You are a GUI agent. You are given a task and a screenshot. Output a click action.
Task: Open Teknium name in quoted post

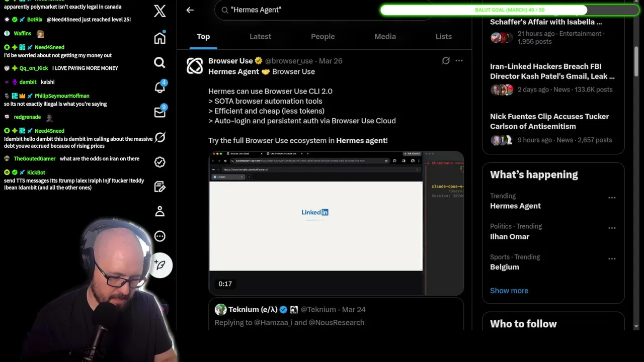coord(253,310)
